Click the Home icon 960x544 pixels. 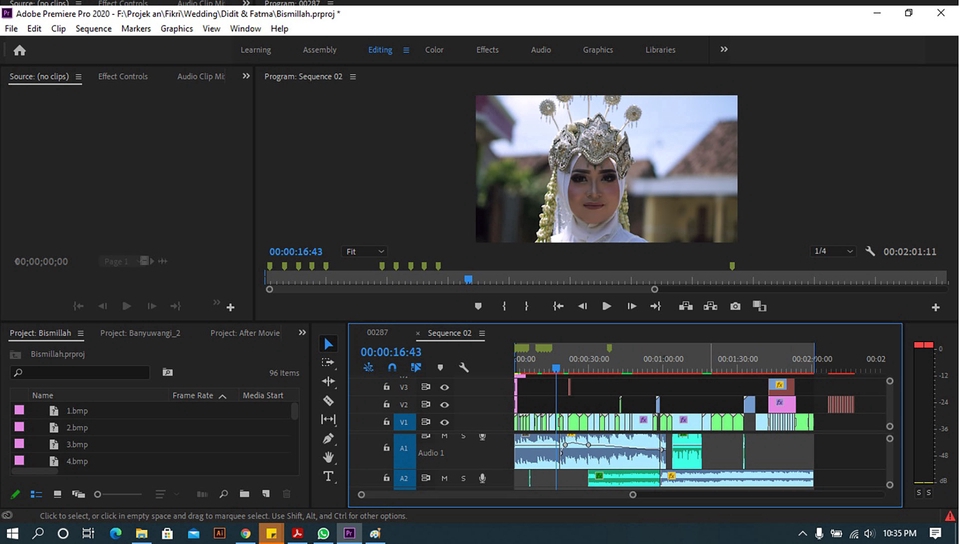point(20,50)
